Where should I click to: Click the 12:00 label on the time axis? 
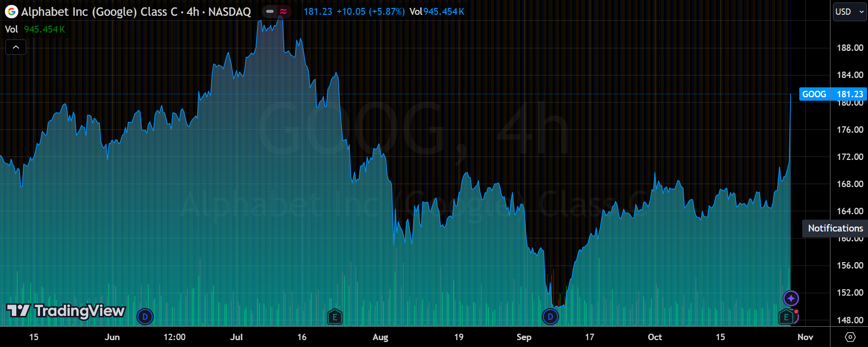pyautogui.click(x=174, y=337)
